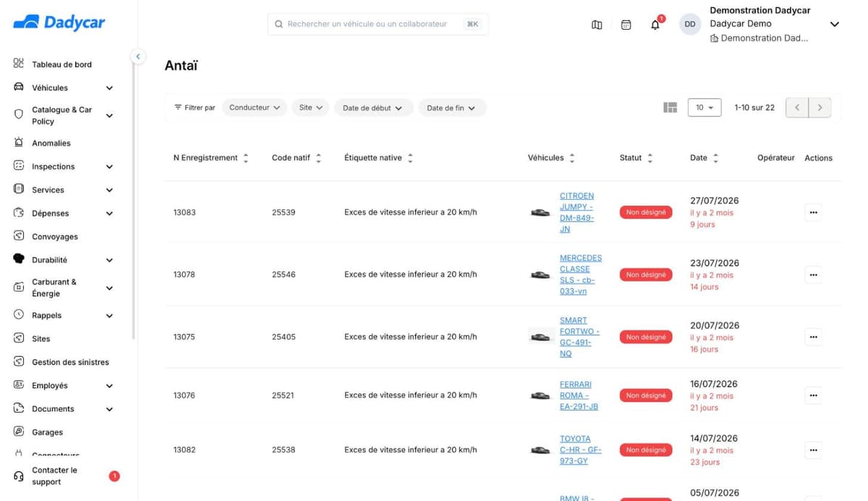Image resolution: width=868 pixels, height=501 pixels.
Task: Expand the Carburant & Énergie section
Action: pyautogui.click(x=109, y=287)
